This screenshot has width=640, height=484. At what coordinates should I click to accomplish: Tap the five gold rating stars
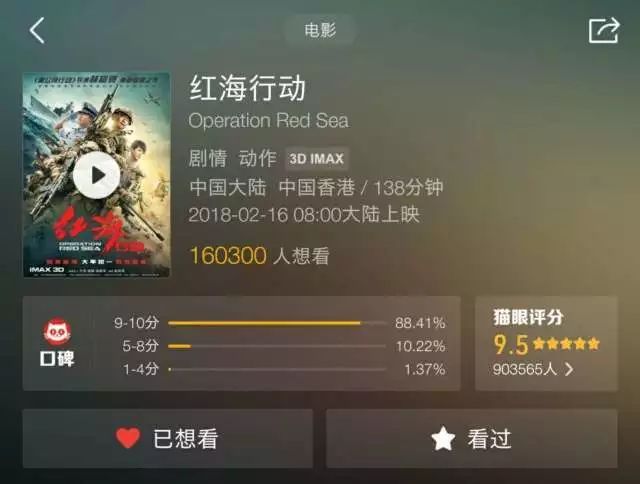(x=566, y=344)
